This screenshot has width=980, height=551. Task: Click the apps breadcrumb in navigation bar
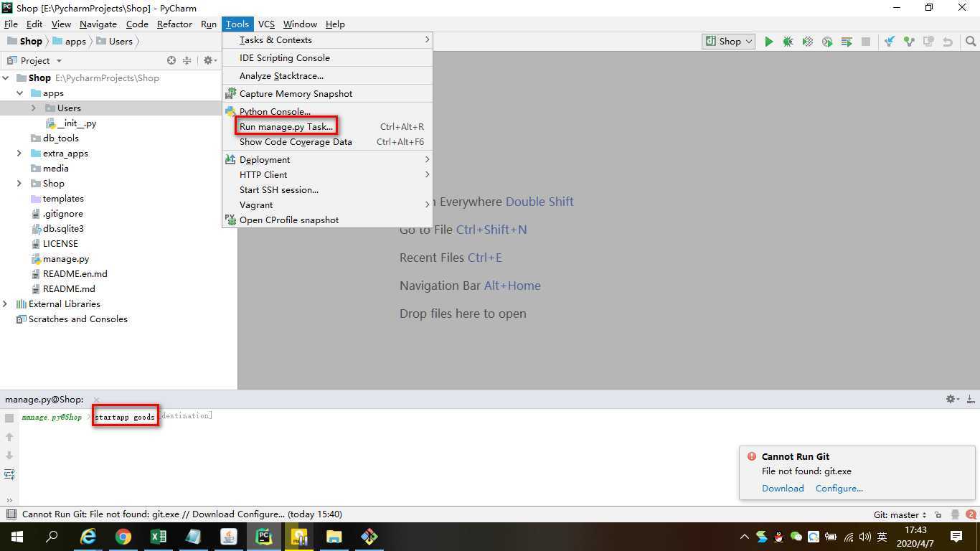click(x=69, y=42)
